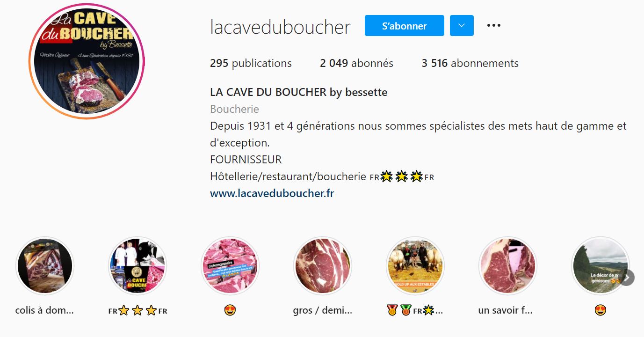This screenshot has height=337, width=644.
Task: Open the three-dots more options menu
Action: click(493, 26)
